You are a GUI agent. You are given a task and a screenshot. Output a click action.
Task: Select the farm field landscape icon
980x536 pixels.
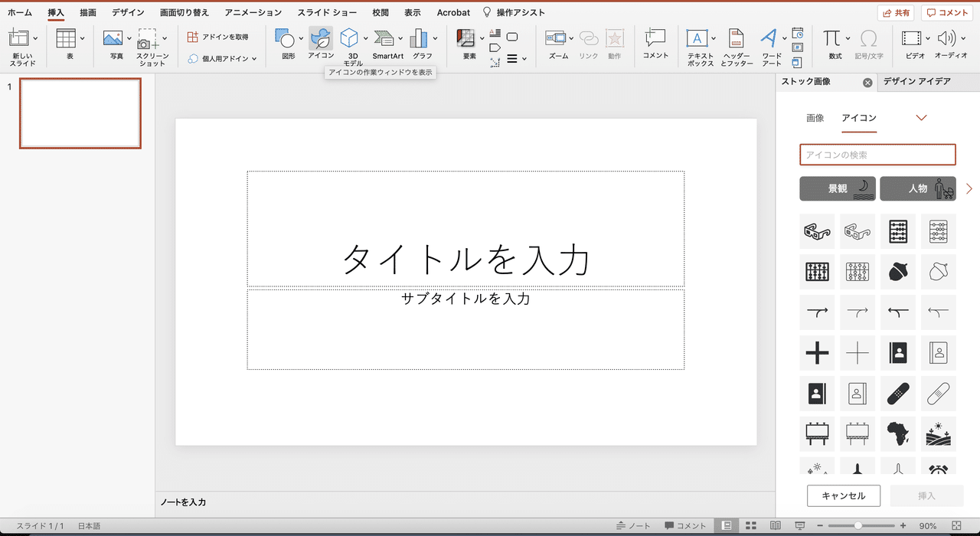pyautogui.click(x=939, y=433)
